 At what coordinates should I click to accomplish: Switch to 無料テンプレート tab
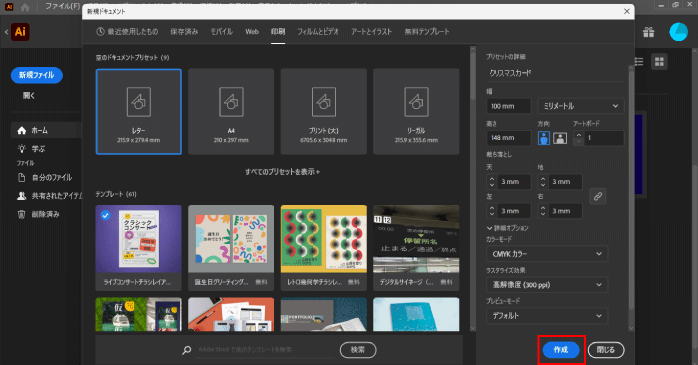pyautogui.click(x=426, y=32)
